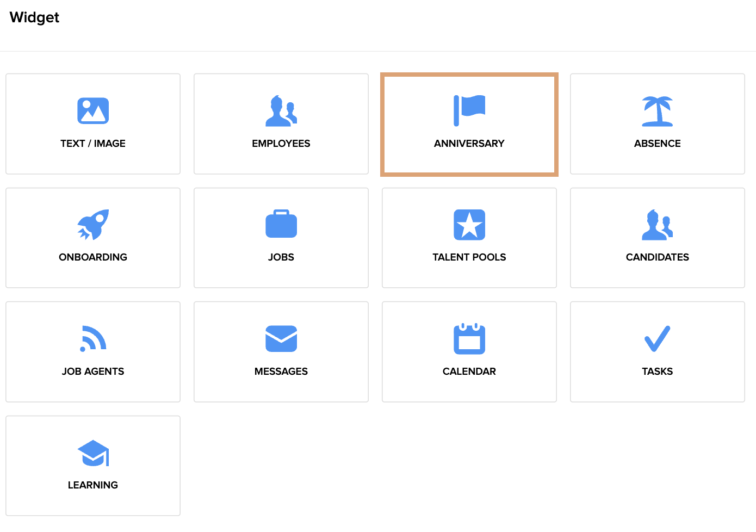Select the Onboarding rocket icon
This screenshot has height=532, width=756.
click(x=93, y=225)
